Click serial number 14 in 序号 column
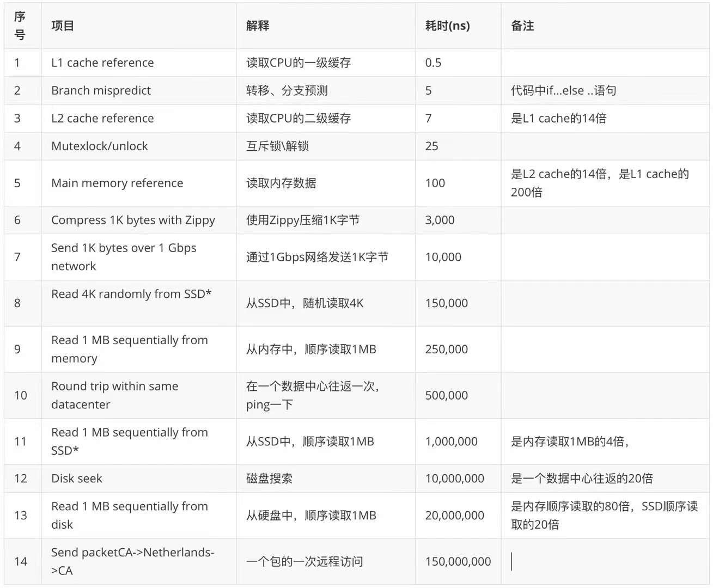 21,561
